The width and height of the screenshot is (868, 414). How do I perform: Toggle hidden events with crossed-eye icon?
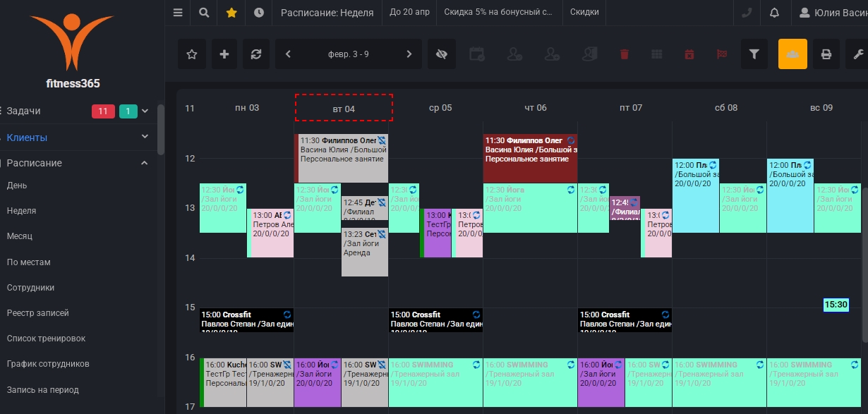click(442, 54)
